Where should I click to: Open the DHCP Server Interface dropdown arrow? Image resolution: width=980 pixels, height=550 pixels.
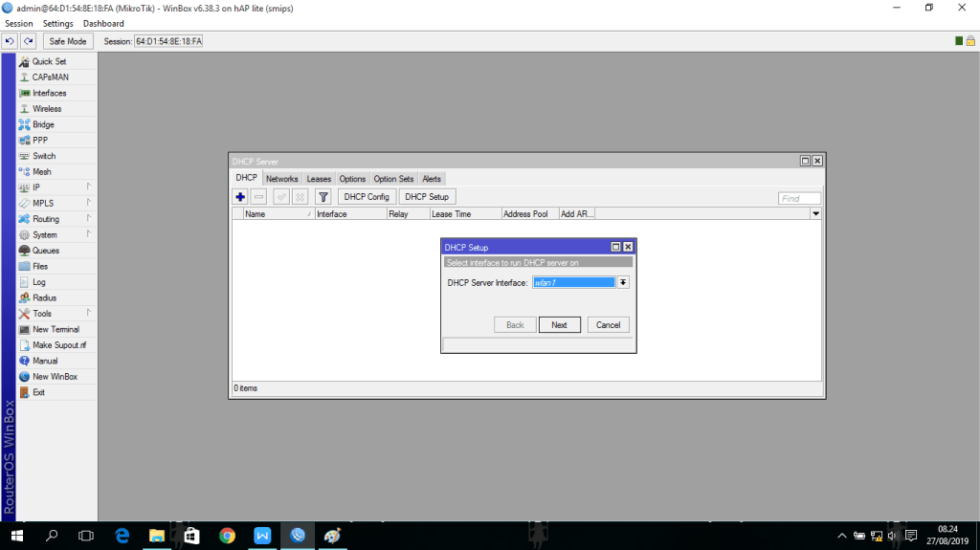coord(623,282)
